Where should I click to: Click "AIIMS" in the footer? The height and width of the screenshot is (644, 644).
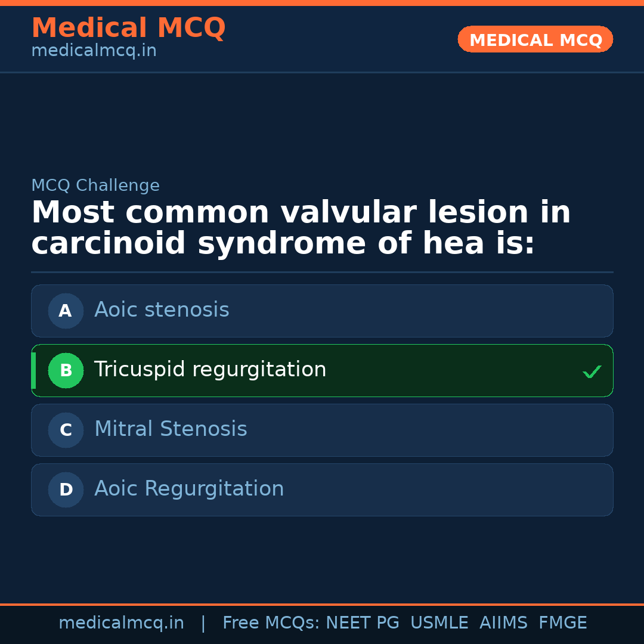pyautogui.click(x=503, y=623)
